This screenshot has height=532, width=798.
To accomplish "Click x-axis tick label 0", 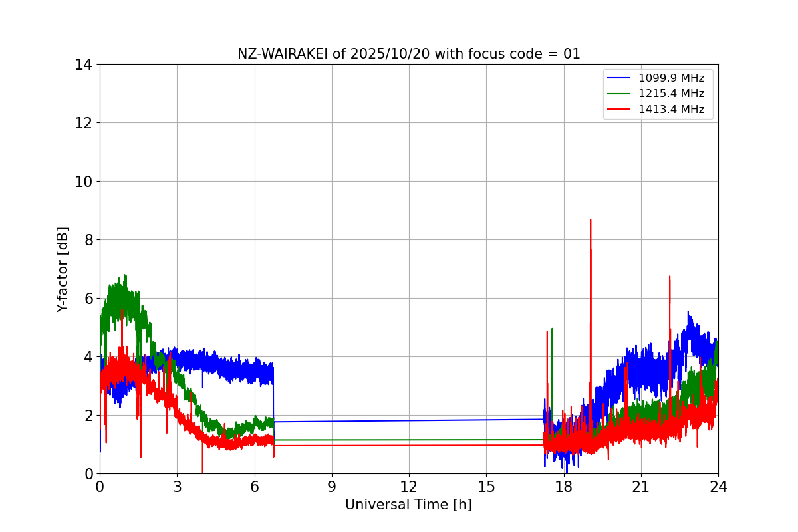I will click(100, 487).
